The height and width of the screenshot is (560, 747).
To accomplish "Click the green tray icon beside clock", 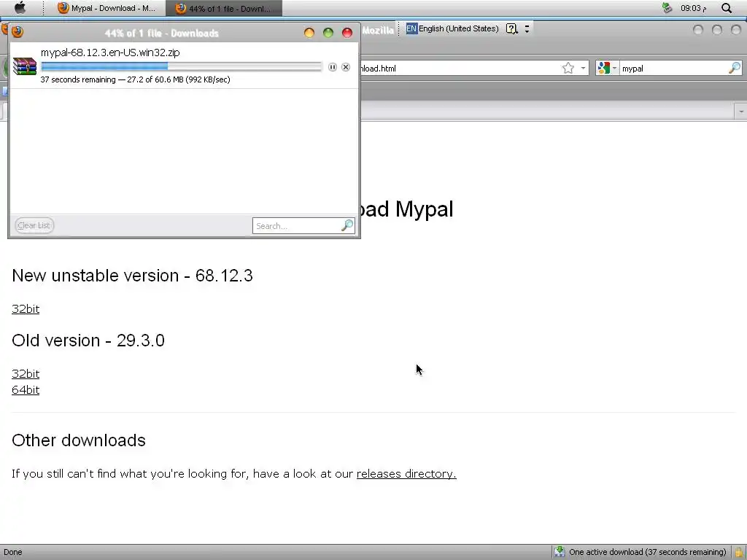I will tap(667, 7).
